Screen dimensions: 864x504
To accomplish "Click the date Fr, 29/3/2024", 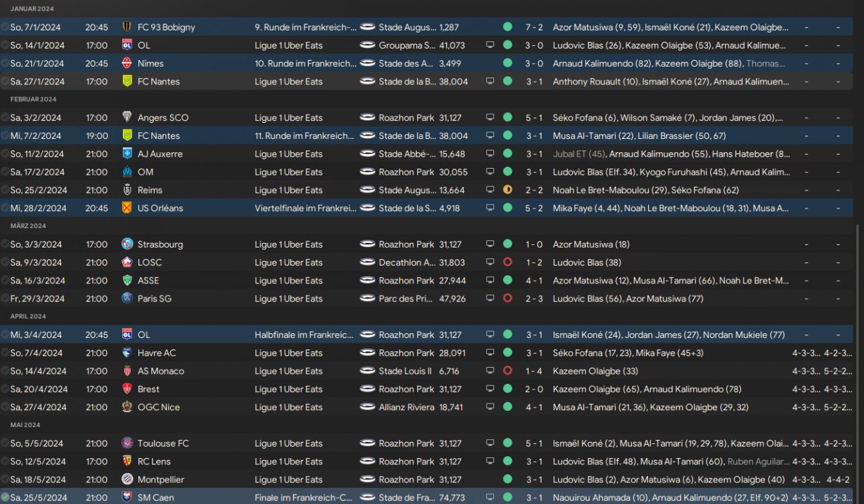I will (x=37, y=299).
